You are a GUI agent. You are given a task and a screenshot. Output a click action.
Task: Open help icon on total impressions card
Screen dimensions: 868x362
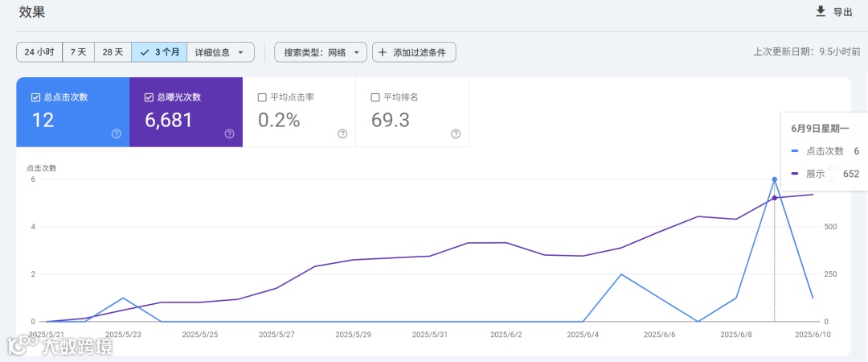[x=229, y=134]
